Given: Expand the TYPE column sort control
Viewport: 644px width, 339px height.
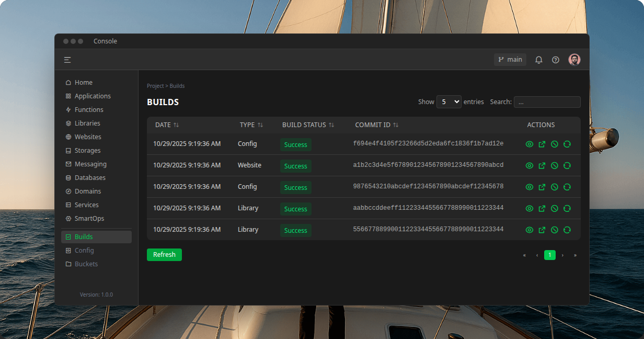Looking at the screenshot, I should pos(261,125).
